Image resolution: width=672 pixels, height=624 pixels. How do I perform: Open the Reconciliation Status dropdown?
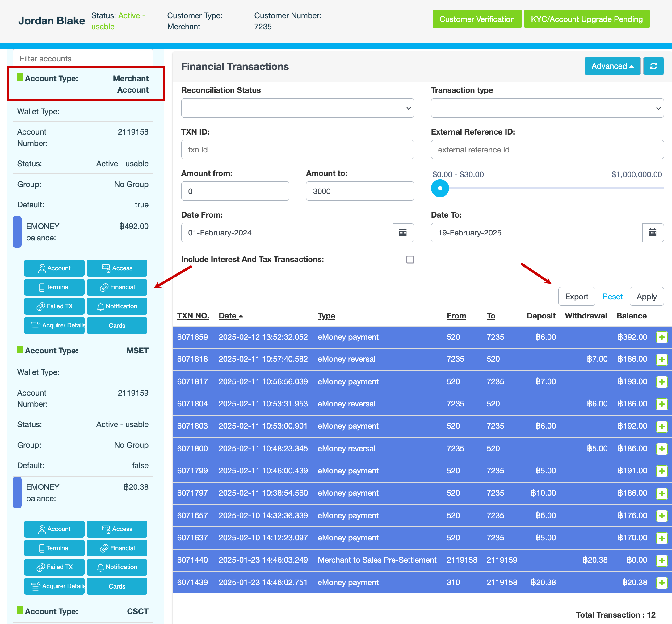[297, 108]
